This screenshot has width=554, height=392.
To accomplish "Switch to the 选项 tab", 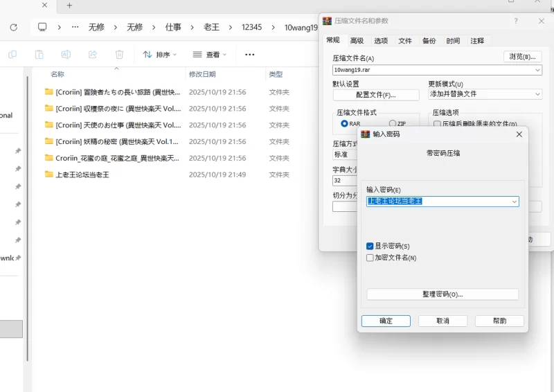I will coord(381,41).
